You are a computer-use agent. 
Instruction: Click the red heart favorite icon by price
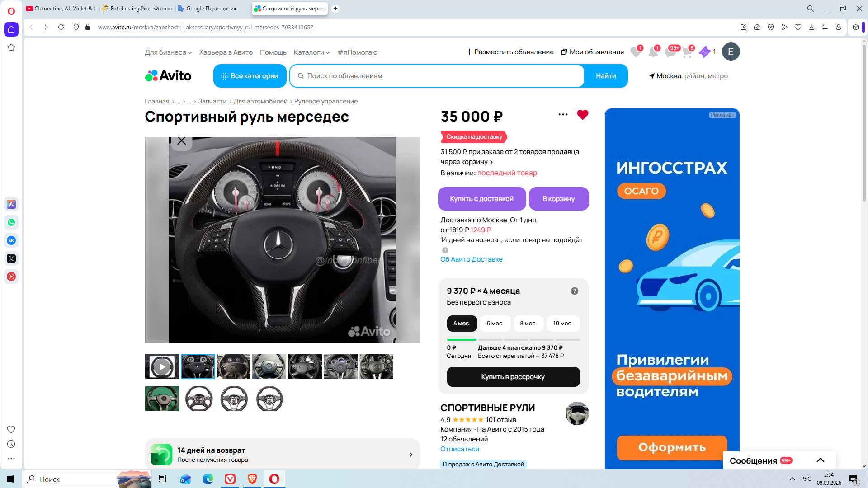tap(582, 115)
